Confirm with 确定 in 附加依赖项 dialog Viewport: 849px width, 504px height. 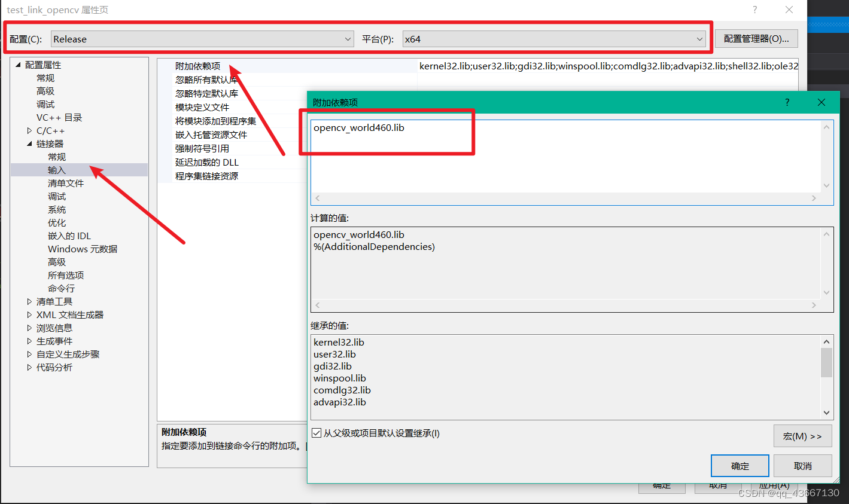[x=740, y=466]
